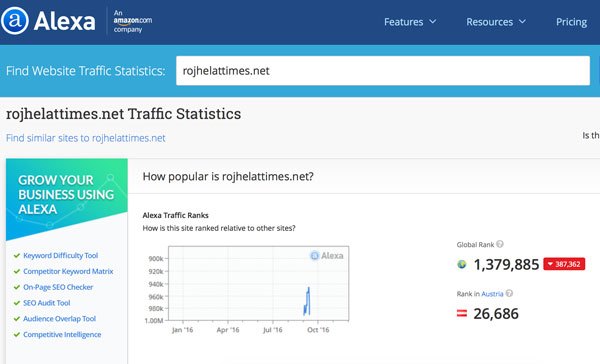Image resolution: width=600 pixels, height=364 pixels.
Task: Open the Keyword Difficulty Tool link
Action: (60, 255)
